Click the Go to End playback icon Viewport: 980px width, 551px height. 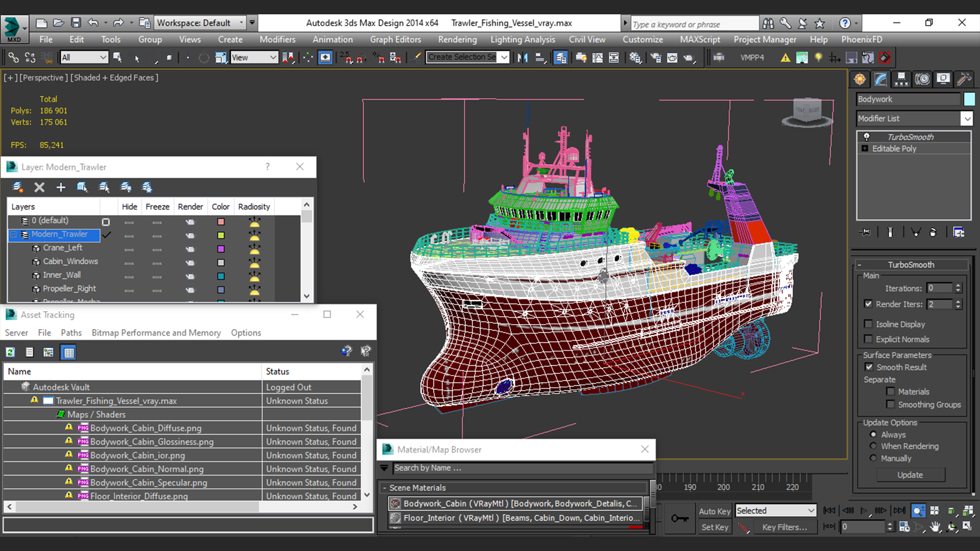899,510
